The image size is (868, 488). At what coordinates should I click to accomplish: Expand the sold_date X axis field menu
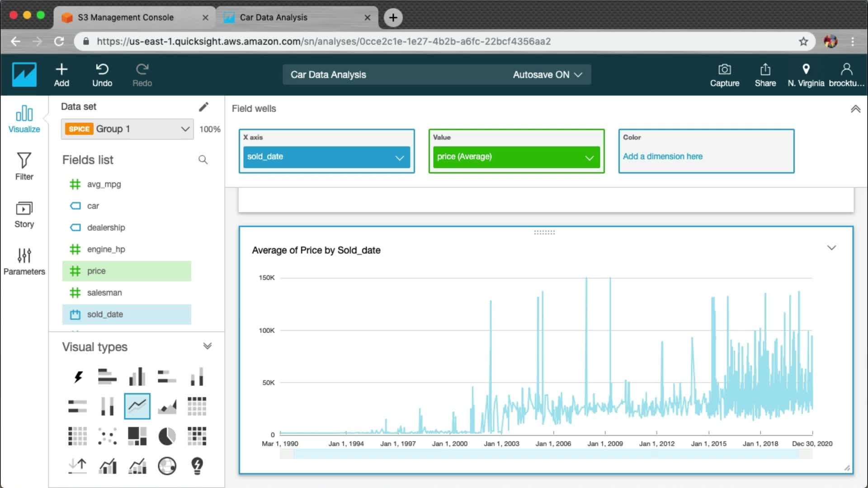pos(399,157)
